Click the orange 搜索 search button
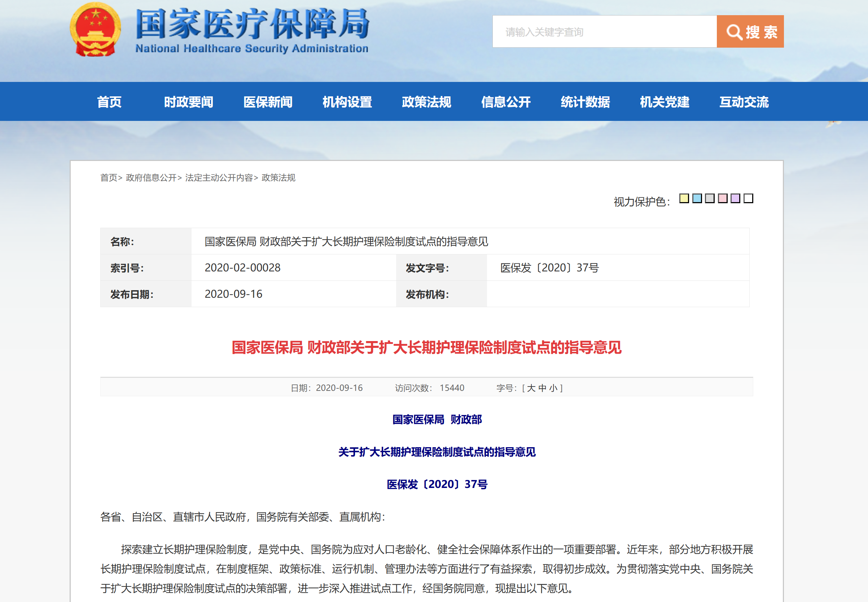 [750, 31]
